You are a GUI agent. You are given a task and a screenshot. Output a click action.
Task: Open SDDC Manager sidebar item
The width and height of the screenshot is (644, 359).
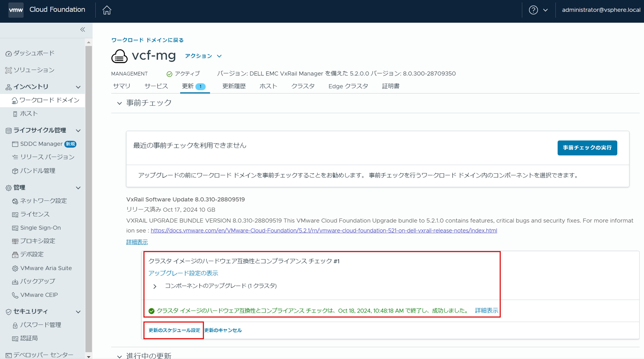pos(41,144)
